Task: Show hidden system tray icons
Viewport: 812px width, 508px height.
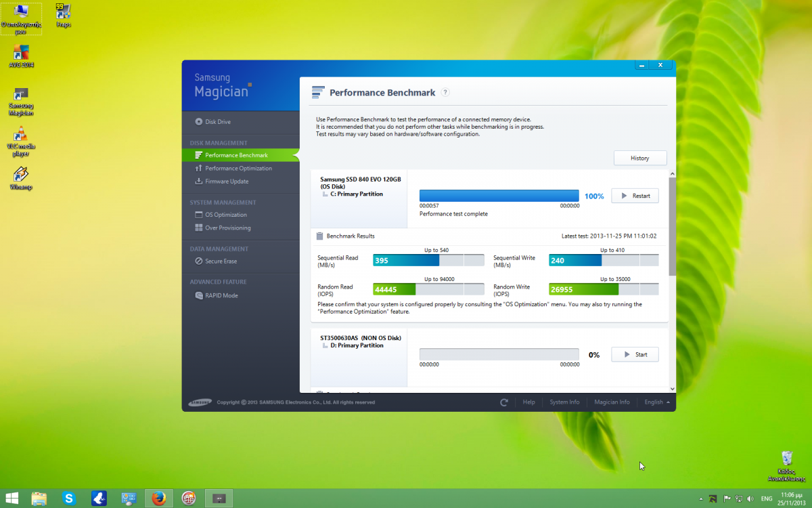Action: [x=700, y=499]
